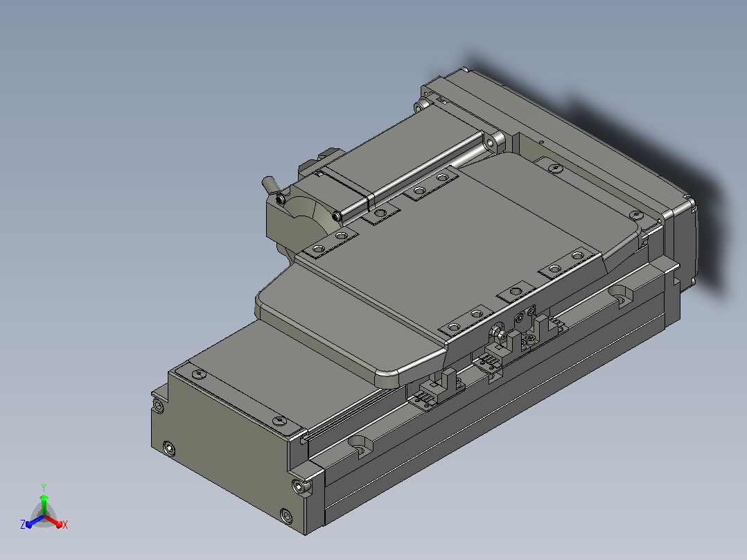The height and width of the screenshot is (560, 747).
Task: Pick the screw on rear cover strip
Action: pos(554,168)
